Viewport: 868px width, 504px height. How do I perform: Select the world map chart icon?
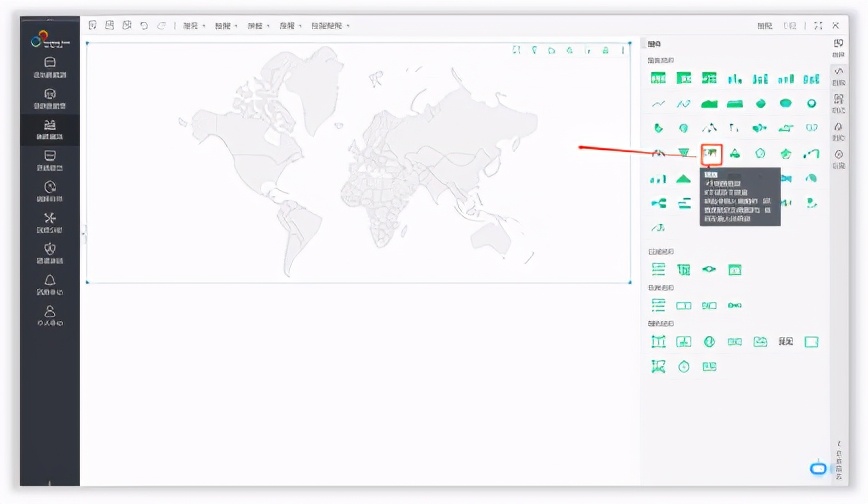click(711, 154)
